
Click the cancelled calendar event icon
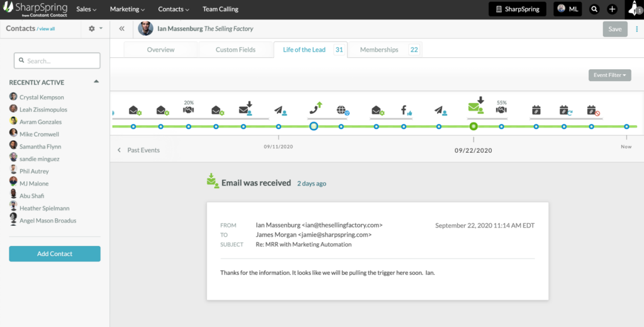click(x=594, y=110)
